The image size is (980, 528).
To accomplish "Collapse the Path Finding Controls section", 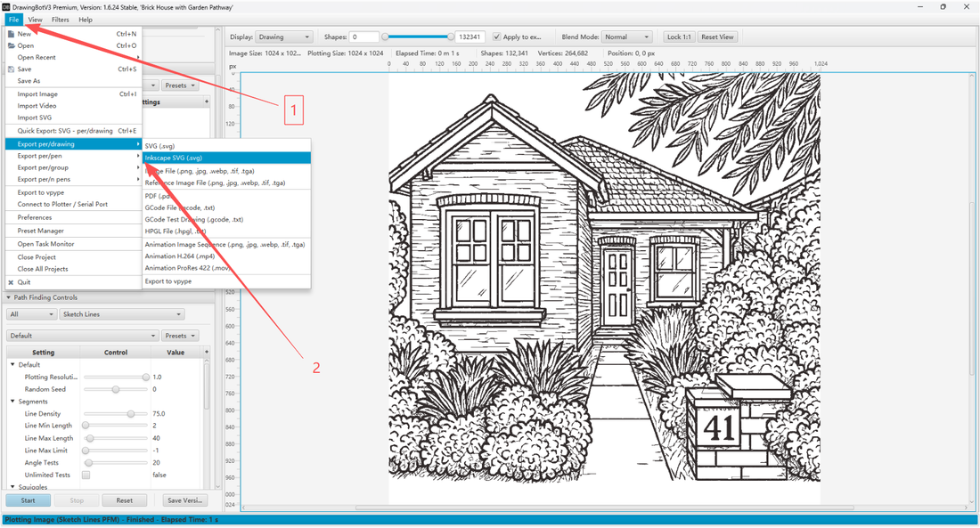I will coord(8,297).
